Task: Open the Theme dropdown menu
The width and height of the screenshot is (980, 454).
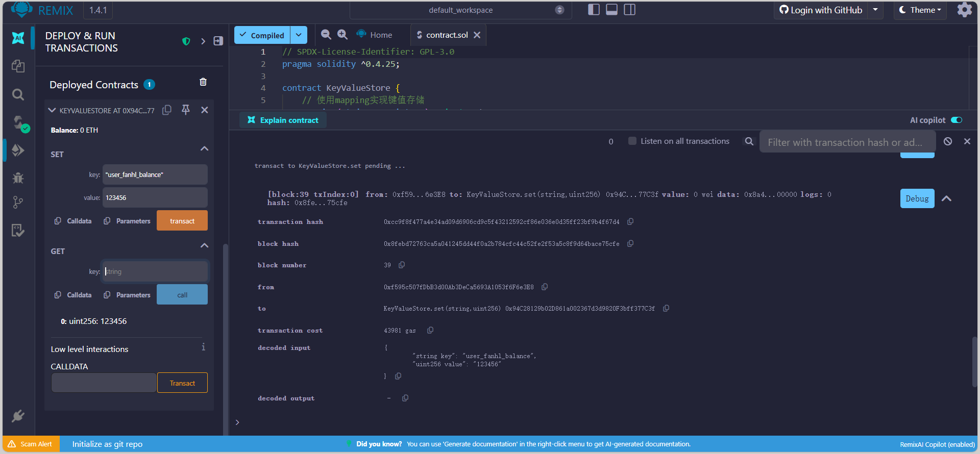Action: (920, 10)
